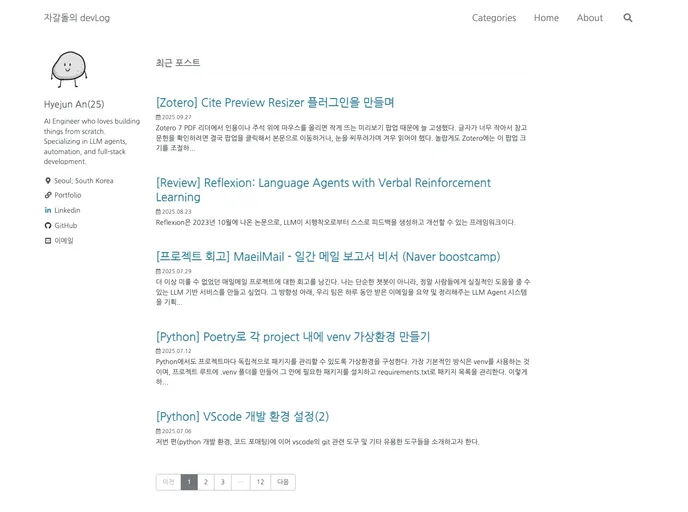The width and height of the screenshot is (688, 512).
Task: Go to Home in navigation
Action: [546, 18]
